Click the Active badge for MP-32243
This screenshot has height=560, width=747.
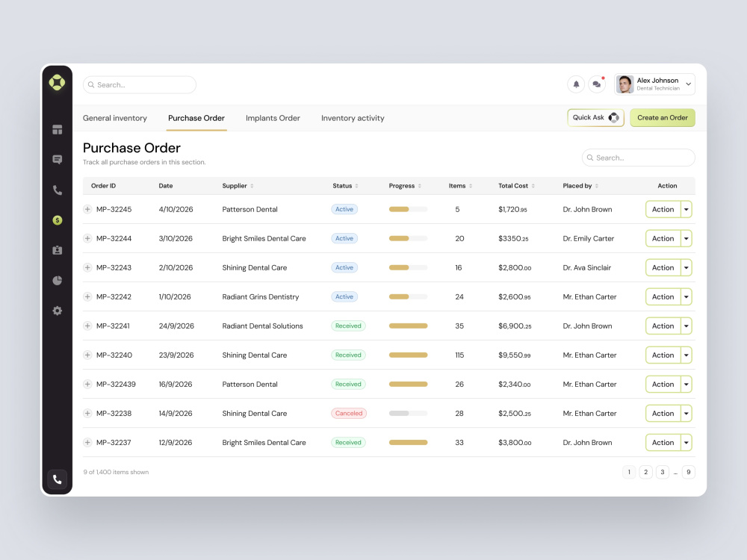pos(344,267)
